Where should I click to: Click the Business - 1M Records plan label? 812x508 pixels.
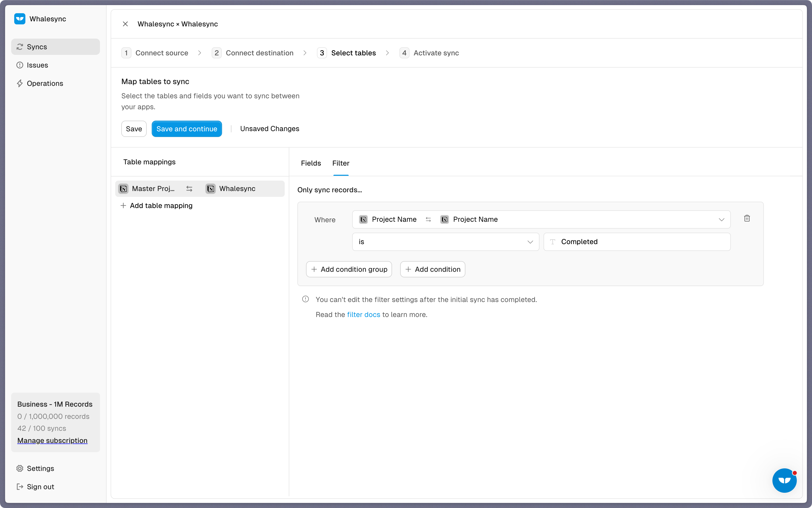click(55, 404)
